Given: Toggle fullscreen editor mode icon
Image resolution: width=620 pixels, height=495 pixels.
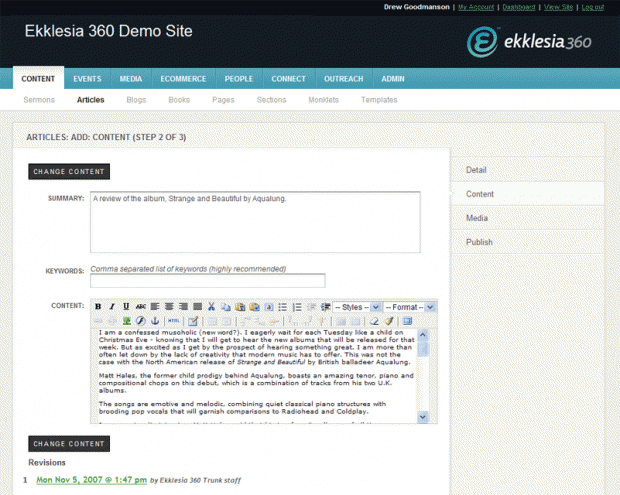Looking at the screenshot, I should 407,321.
